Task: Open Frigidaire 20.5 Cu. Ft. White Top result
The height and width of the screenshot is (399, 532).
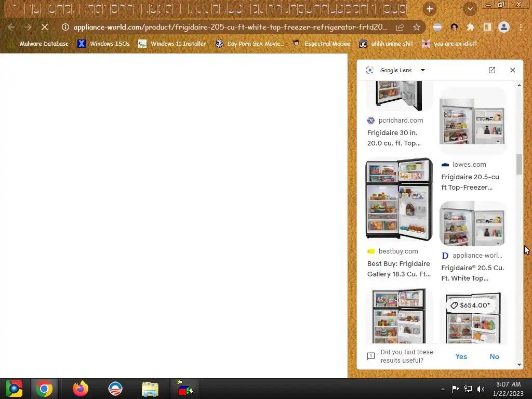Action: tap(473, 273)
